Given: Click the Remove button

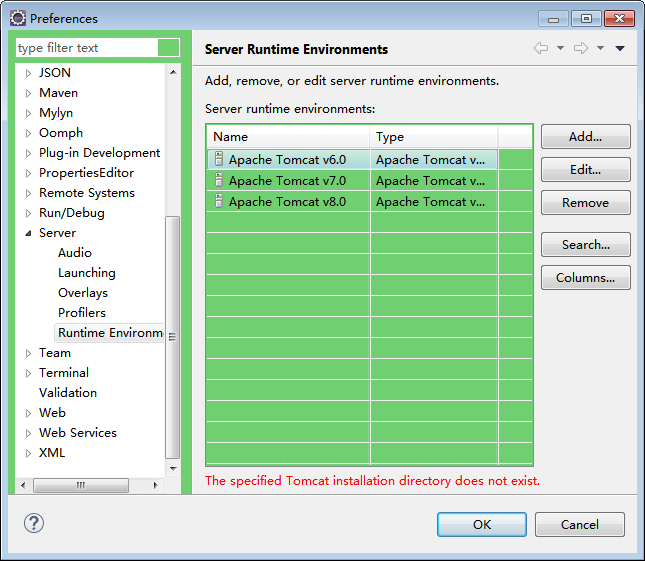Looking at the screenshot, I should (x=585, y=202).
